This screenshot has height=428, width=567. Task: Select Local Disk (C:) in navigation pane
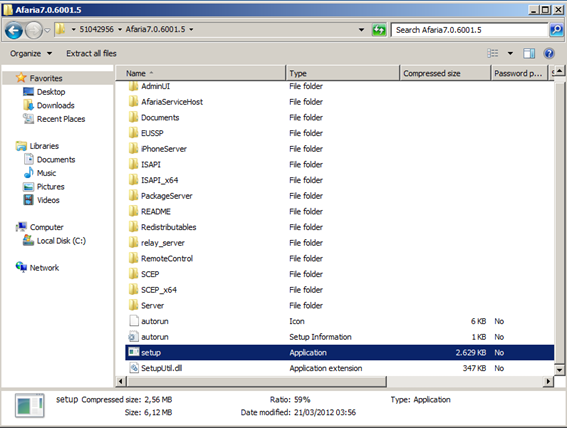[x=61, y=241]
